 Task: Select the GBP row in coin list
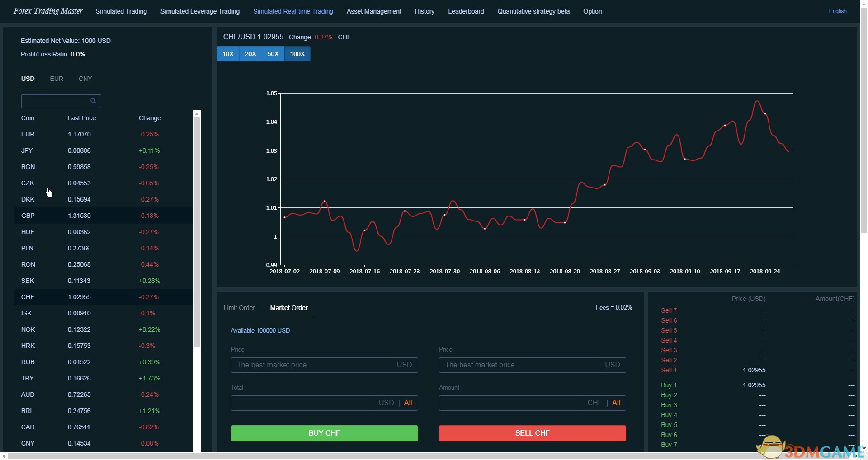pyautogui.click(x=103, y=216)
